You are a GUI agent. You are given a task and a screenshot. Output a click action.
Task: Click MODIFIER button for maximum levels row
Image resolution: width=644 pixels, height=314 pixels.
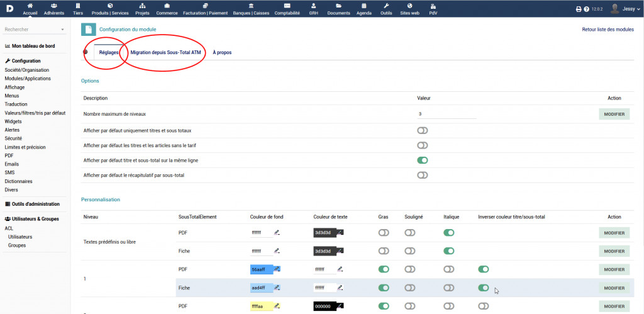[x=614, y=114]
